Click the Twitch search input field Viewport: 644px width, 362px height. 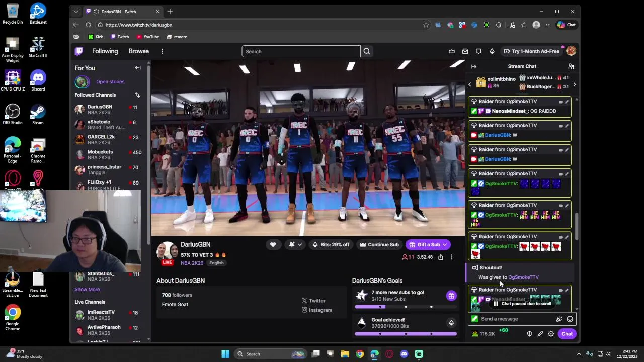[301, 51]
